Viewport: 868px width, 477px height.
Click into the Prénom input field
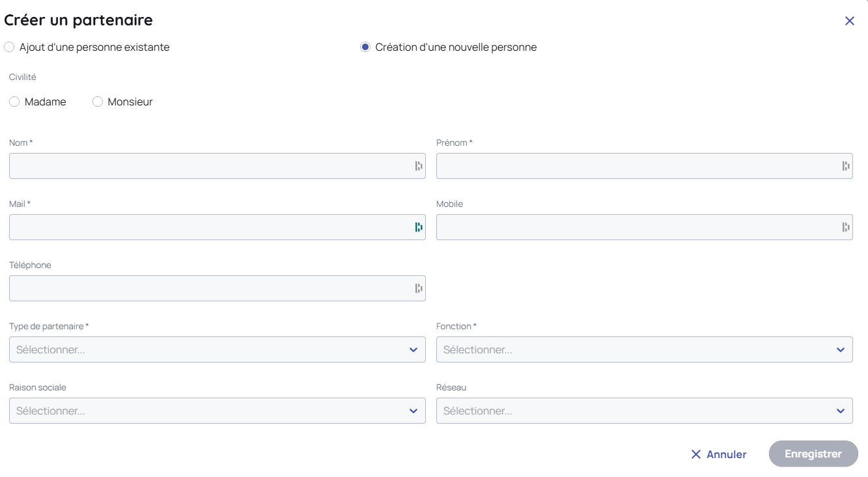[636, 166]
